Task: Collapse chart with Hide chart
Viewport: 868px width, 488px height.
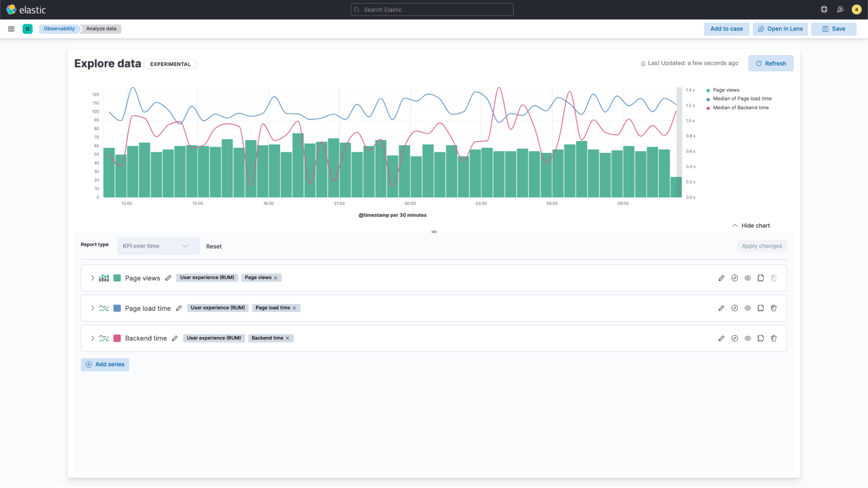Action: 751,226
